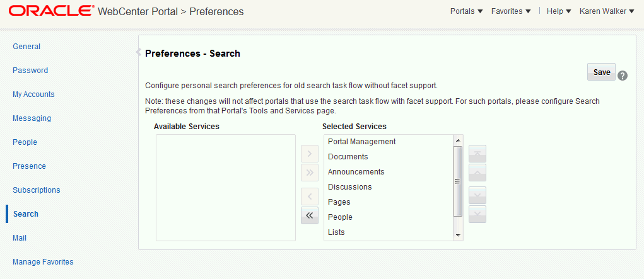Collapse the left navigation pane arrow
The height and width of the screenshot is (279, 644).
[138, 52]
